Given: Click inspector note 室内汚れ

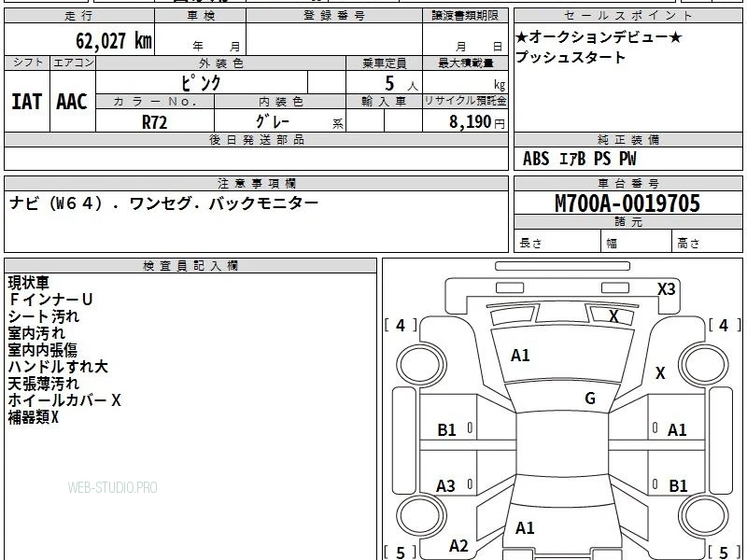Looking at the screenshot, I should tap(36, 333).
